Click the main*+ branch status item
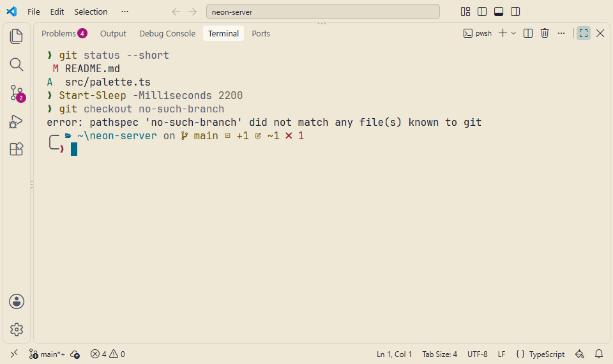Screen dimensions: 613x364 pos(47,354)
